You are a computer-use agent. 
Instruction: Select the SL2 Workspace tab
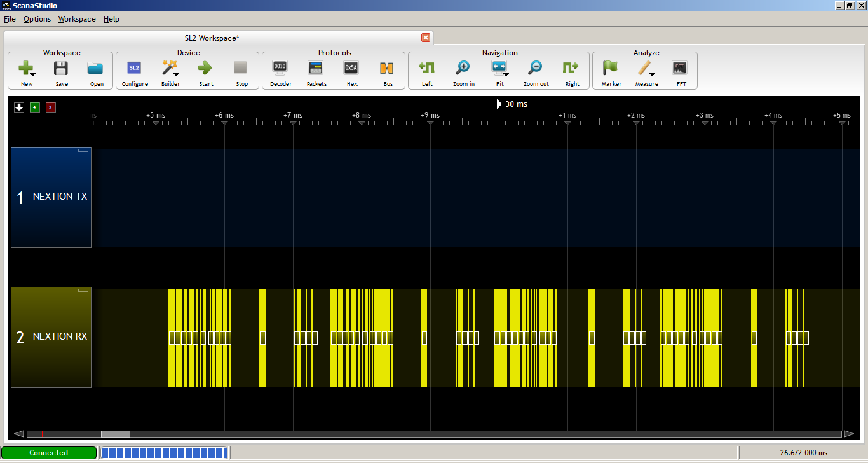click(212, 38)
